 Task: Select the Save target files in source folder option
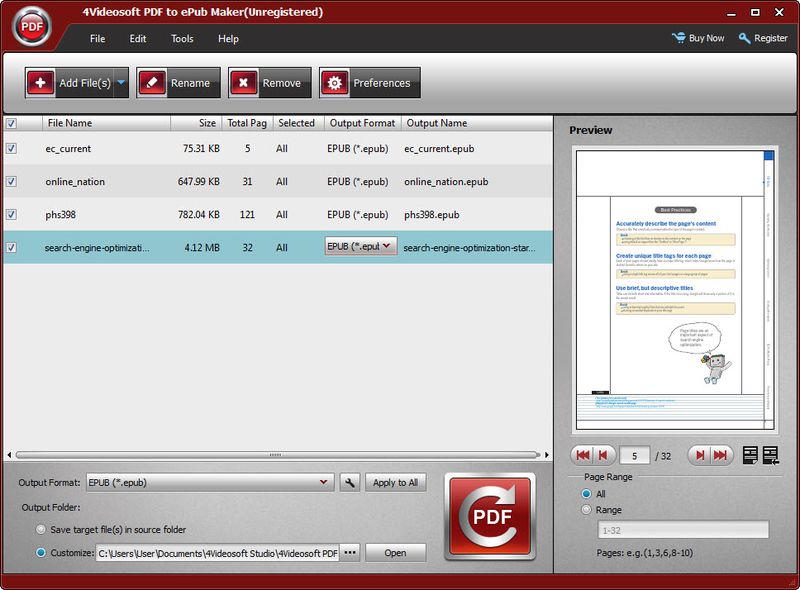(38, 530)
